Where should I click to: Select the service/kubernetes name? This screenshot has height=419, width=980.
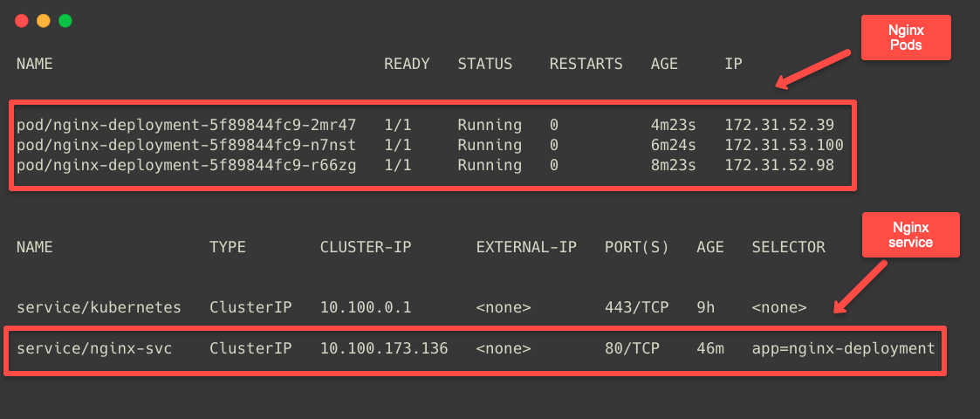99,307
